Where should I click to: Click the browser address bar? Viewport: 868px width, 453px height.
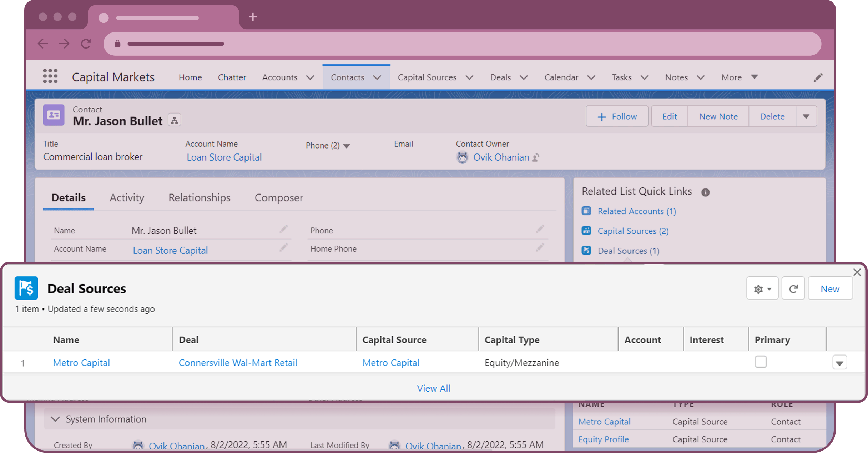462,44
